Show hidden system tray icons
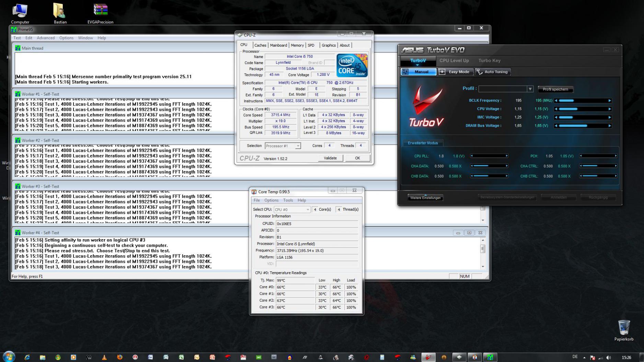Screen dimensions: 644x362 click(584, 358)
